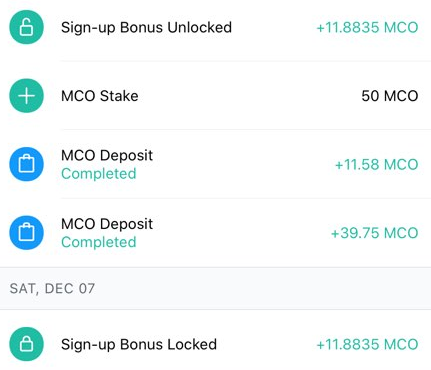
Task: Open the MCO Stake transaction
Action: [215, 96]
